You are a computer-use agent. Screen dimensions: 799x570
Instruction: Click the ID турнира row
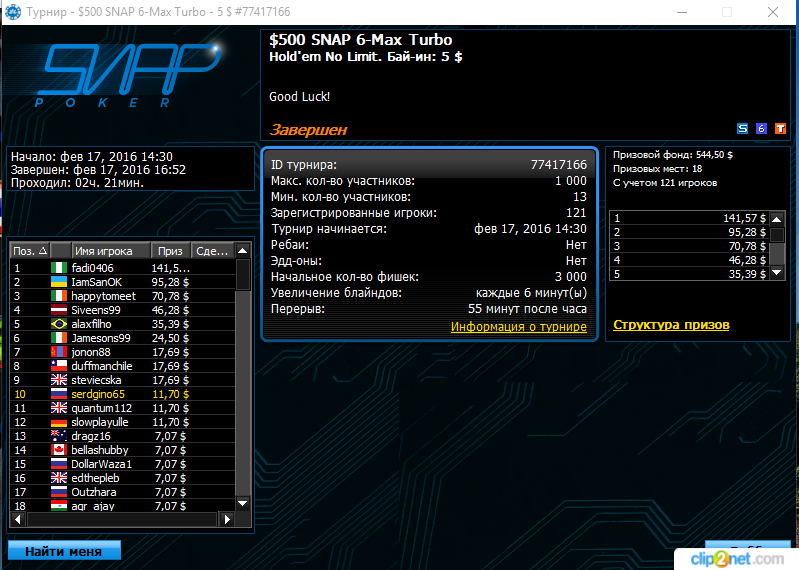click(429, 165)
